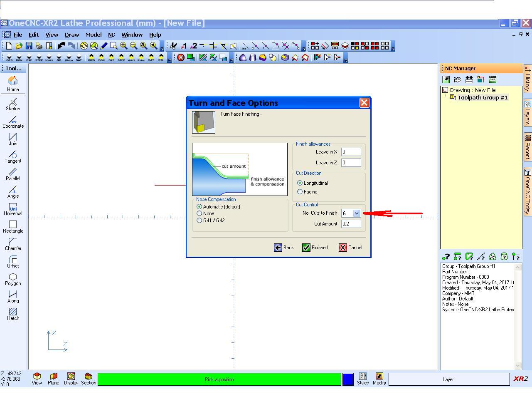Click the Back button in the dialog

click(x=284, y=248)
